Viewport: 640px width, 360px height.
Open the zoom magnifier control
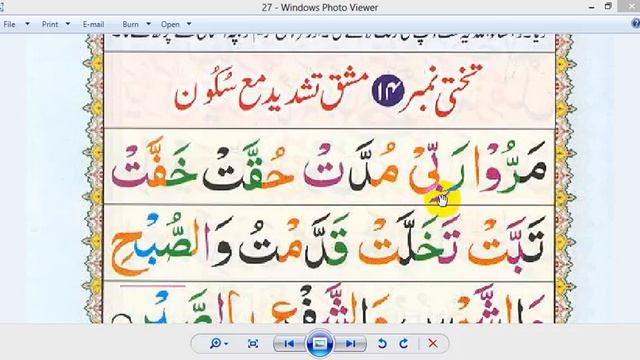coord(219,344)
